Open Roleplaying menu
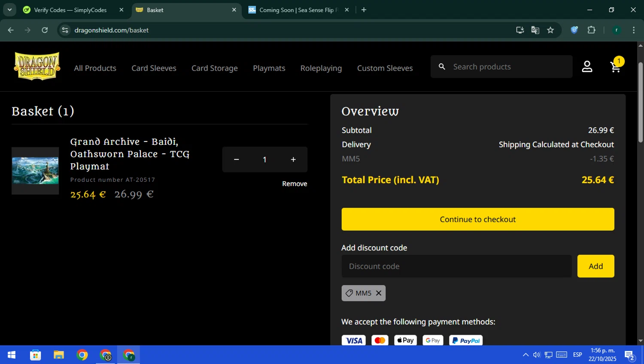644x364 pixels. pyautogui.click(x=321, y=68)
